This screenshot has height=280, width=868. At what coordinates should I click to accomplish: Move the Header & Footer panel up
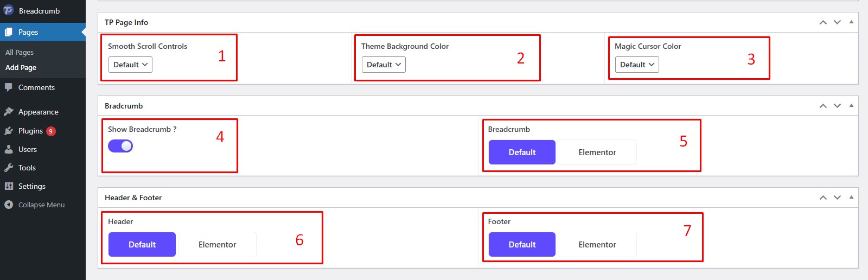point(823,198)
